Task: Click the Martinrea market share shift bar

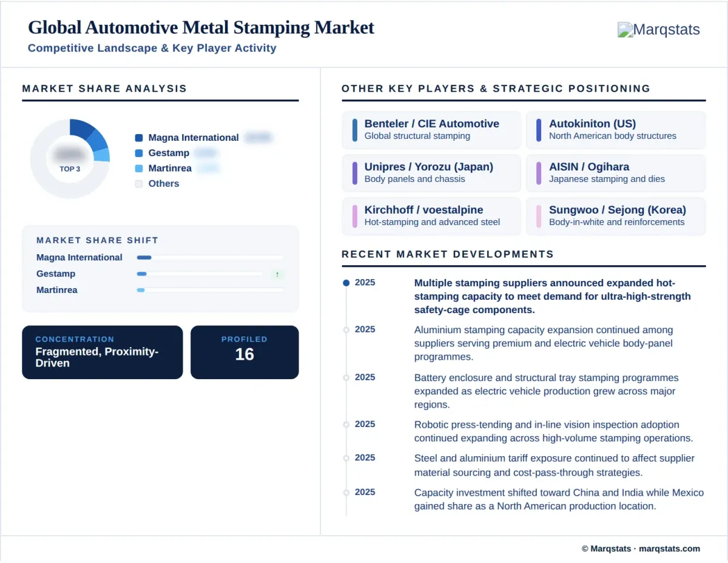Action: (210, 290)
